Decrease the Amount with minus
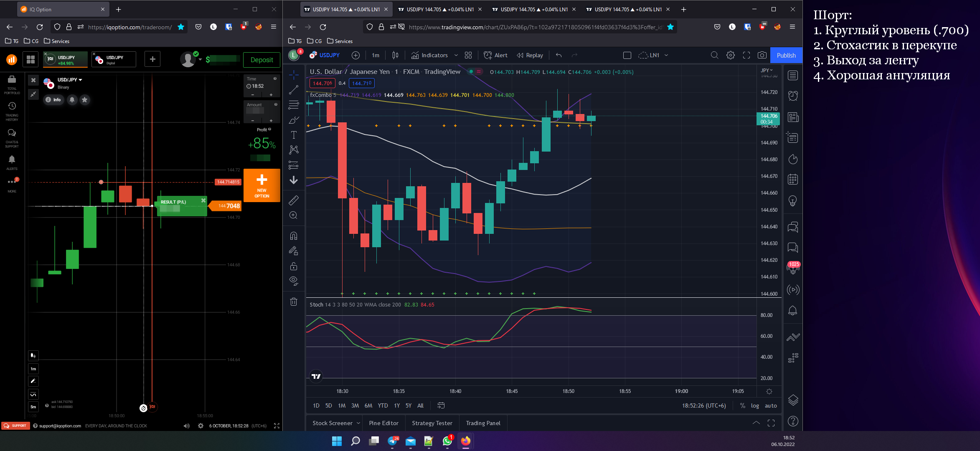The height and width of the screenshot is (451, 980). click(253, 121)
